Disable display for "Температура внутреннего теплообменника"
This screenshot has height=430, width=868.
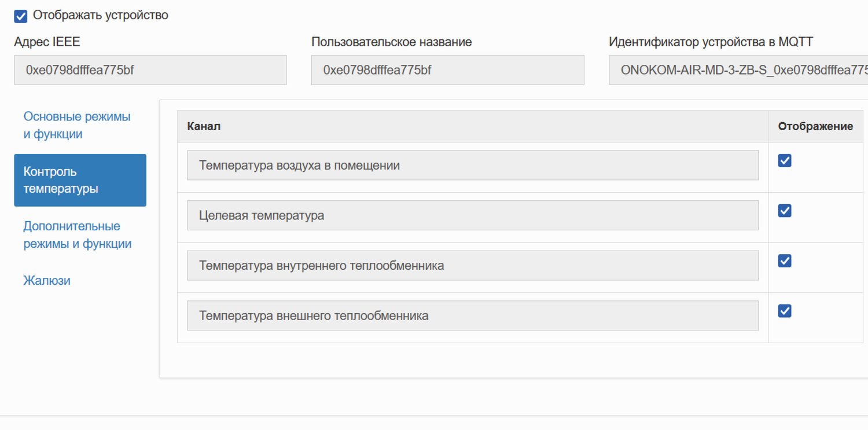click(785, 261)
